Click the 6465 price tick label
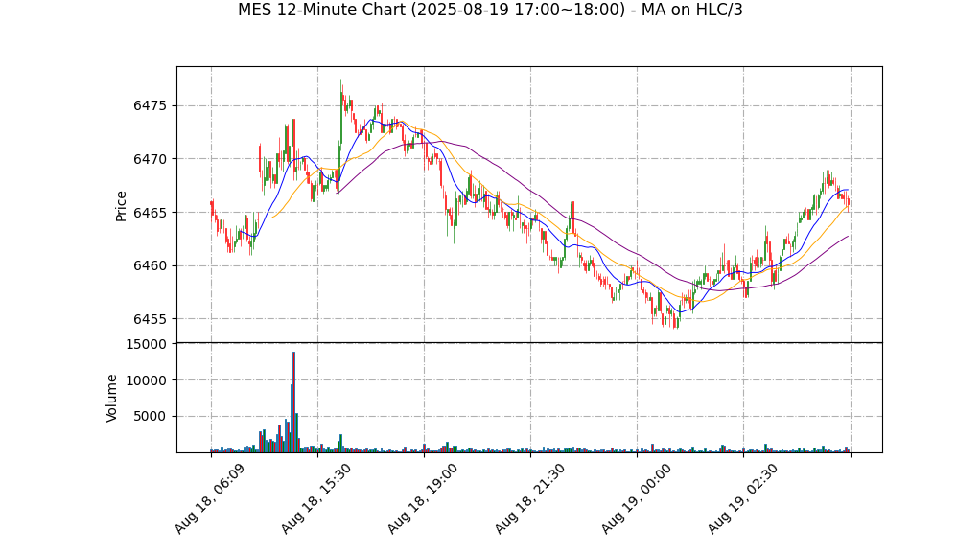980x551 pixels. click(150, 213)
